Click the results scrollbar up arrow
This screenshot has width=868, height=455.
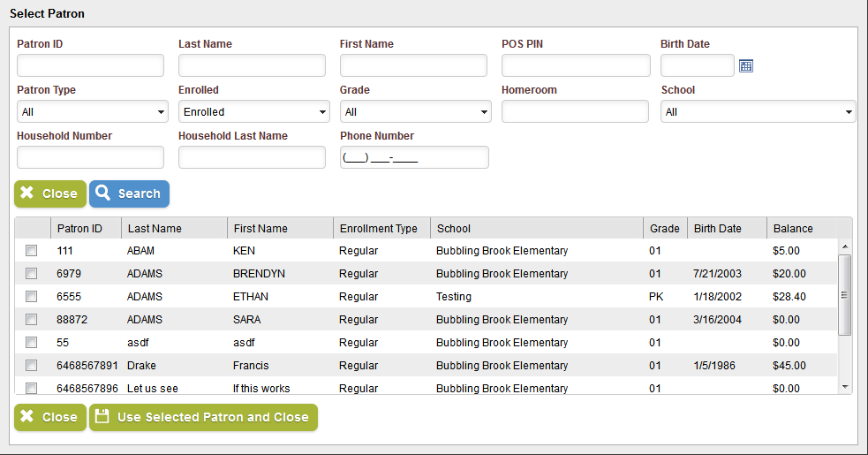845,246
